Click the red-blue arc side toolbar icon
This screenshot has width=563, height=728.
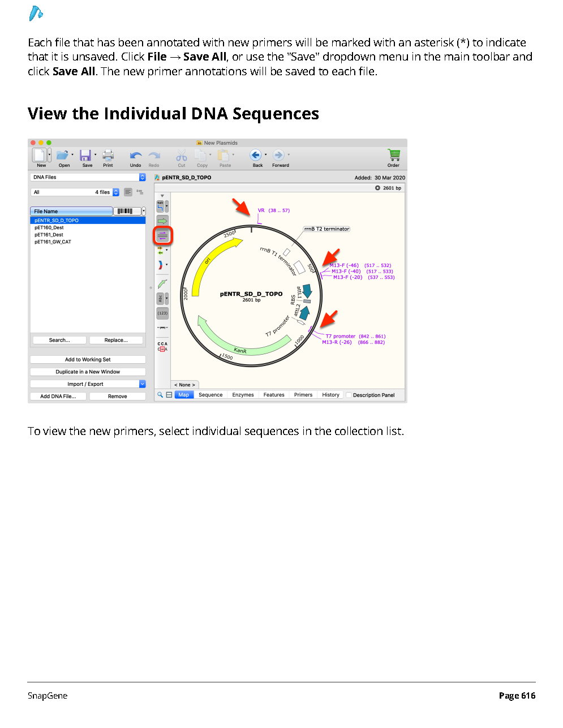pyautogui.click(x=160, y=265)
